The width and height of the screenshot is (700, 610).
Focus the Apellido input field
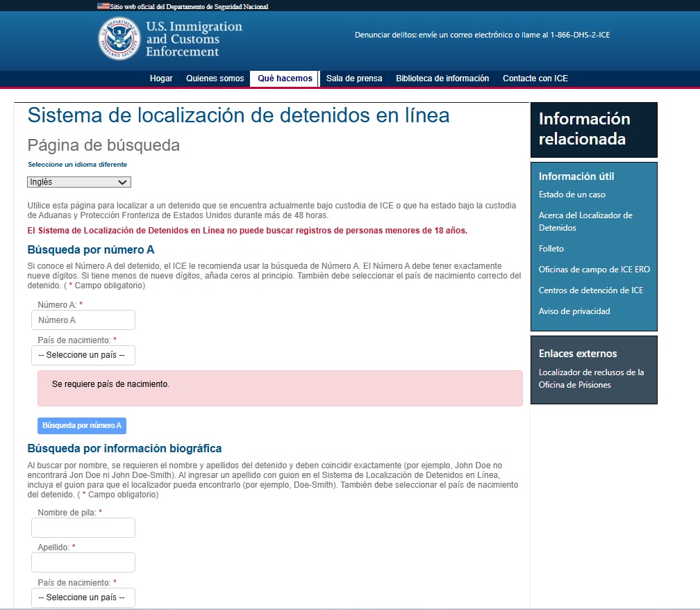83,563
